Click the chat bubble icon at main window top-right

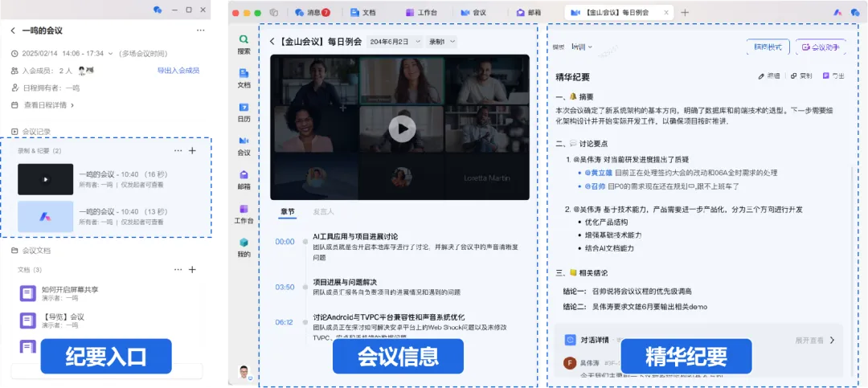pyautogui.click(x=854, y=12)
